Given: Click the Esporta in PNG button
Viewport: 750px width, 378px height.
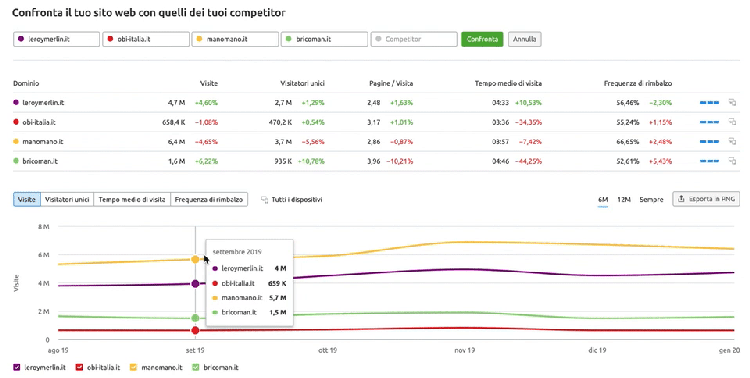Looking at the screenshot, I should [706, 199].
